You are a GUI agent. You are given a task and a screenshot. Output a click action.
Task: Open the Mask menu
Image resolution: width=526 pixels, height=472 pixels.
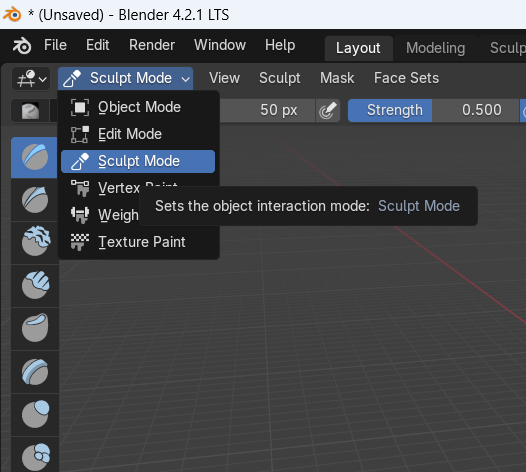point(337,78)
